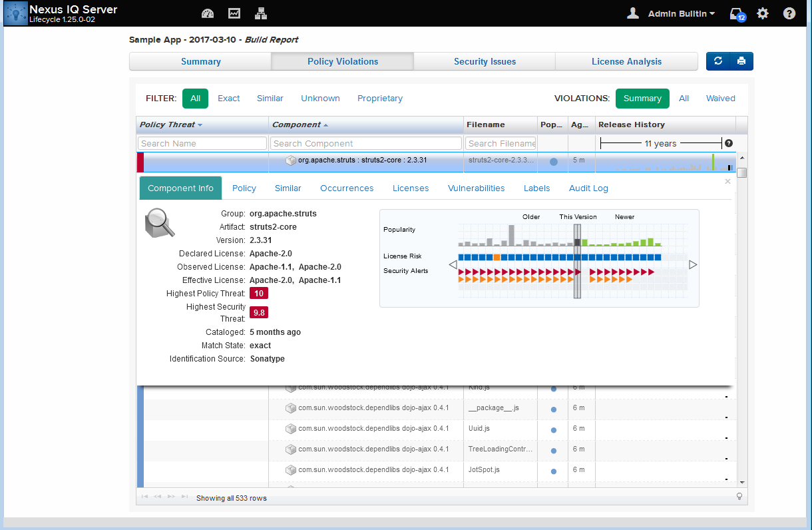Toggle the Proprietary filter
The image size is (812, 530).
(x=379, y=99)
